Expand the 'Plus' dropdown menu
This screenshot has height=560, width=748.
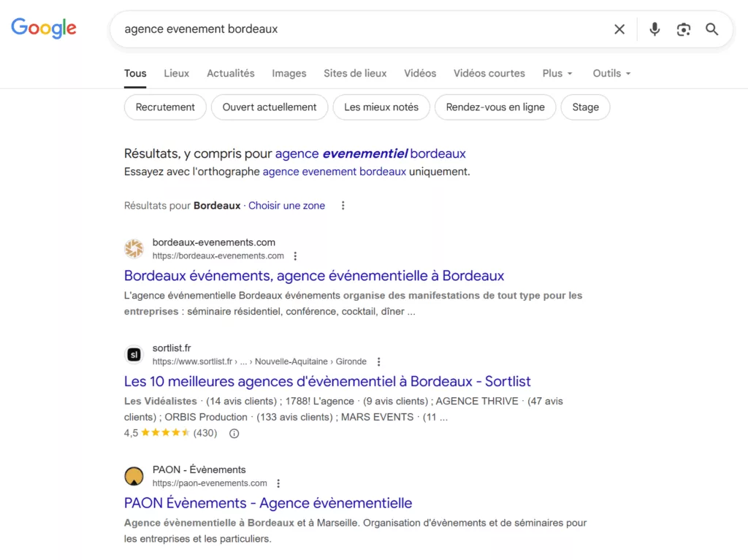[x=557, y=73]
